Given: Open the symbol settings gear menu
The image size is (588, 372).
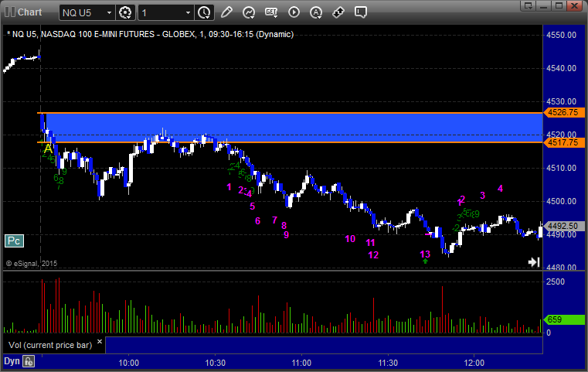Looking at the screenshot, I should coord(125,12).
